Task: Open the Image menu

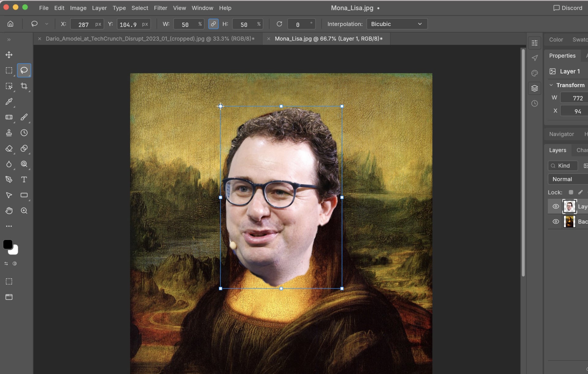Action: 78,8
